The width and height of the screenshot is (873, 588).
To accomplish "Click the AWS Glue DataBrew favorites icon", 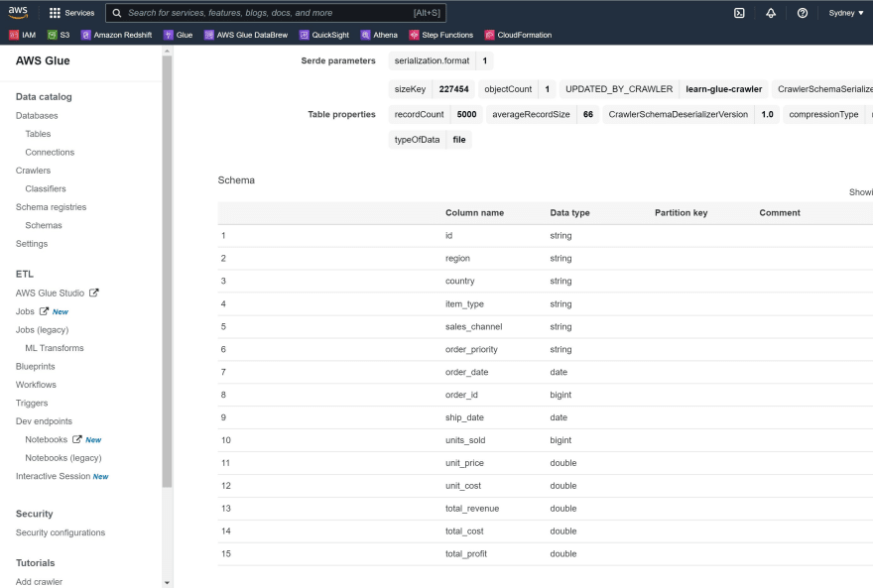I will pos(208,35).
